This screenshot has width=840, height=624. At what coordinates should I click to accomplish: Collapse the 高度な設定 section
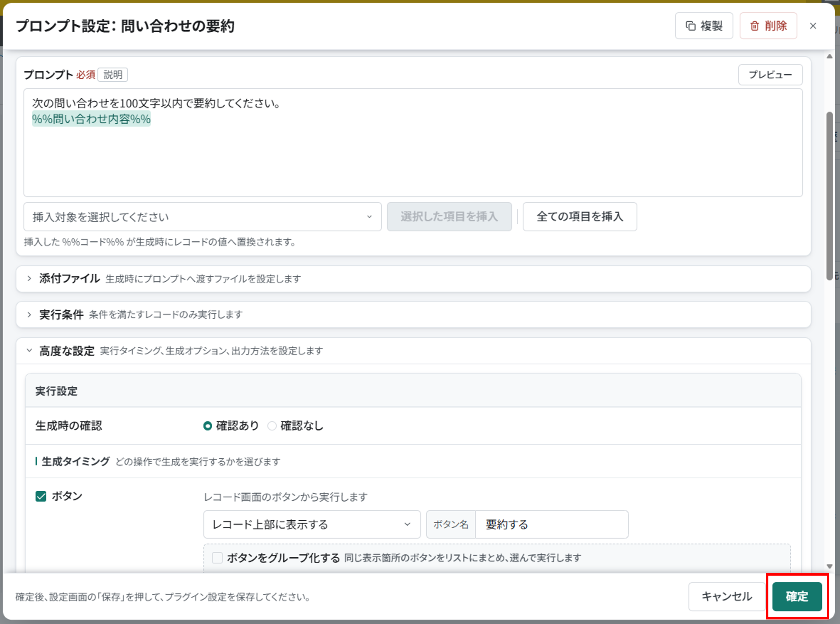[413, 351]
